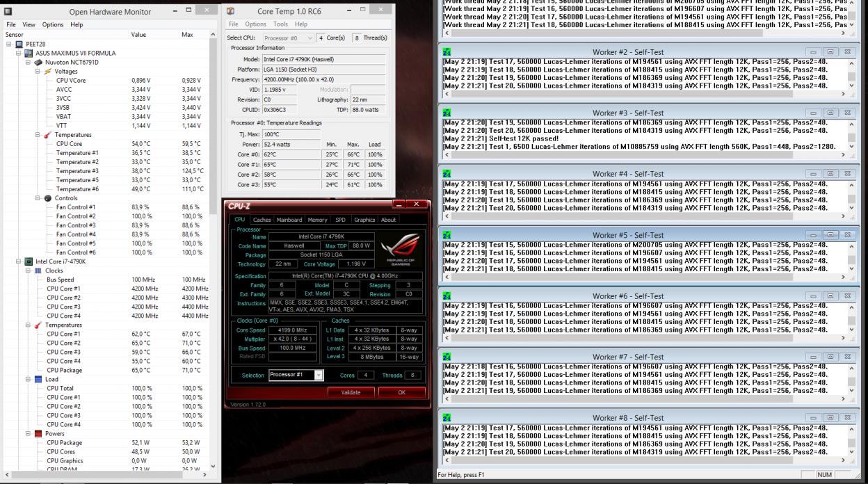Click the ASUS MAXIMUS VII FORMULA mainboard icon
The width and height of the screenshot is (868, 484).
click(29, 53)
